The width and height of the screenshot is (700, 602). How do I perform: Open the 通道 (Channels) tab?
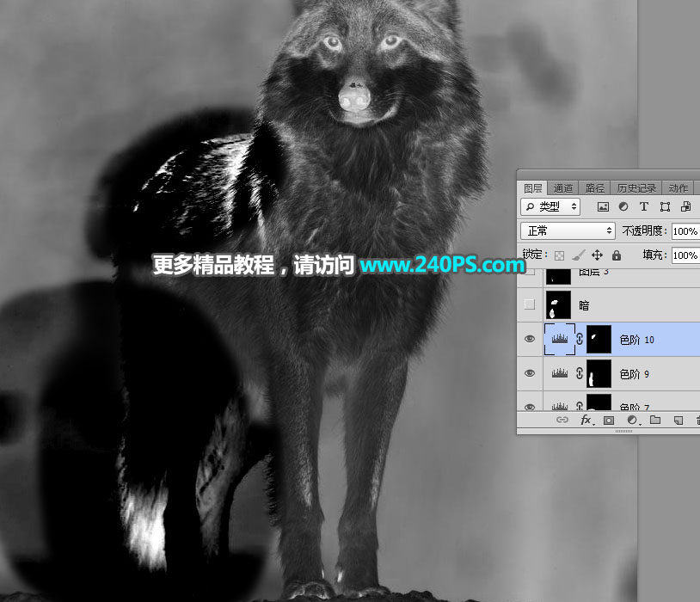click(563, 188)
